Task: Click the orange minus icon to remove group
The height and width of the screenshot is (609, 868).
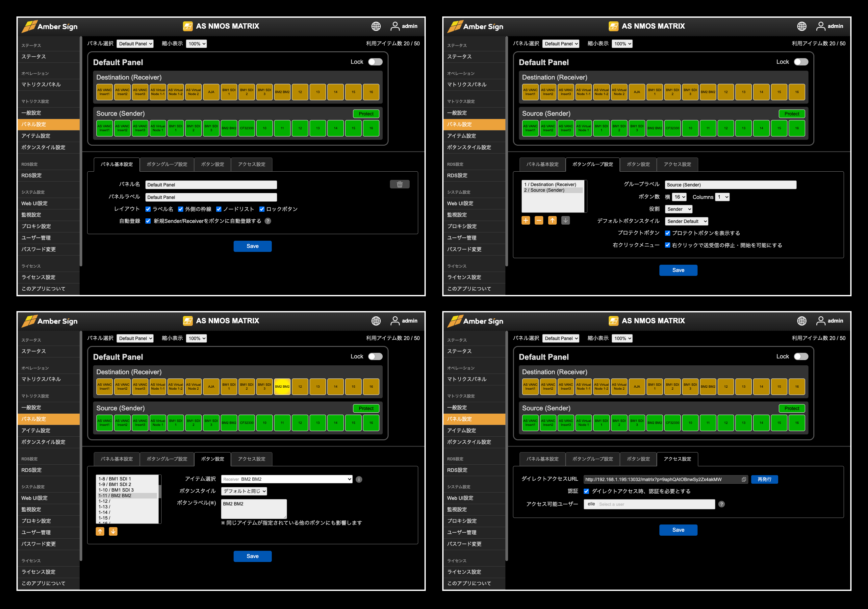Action: 539,220
